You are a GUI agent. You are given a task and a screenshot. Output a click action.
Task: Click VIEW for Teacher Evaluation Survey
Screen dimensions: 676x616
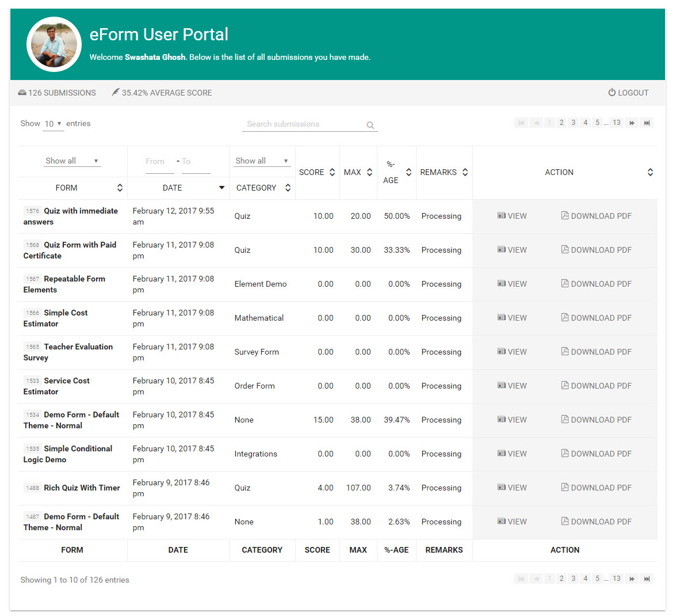pos(512,352)
